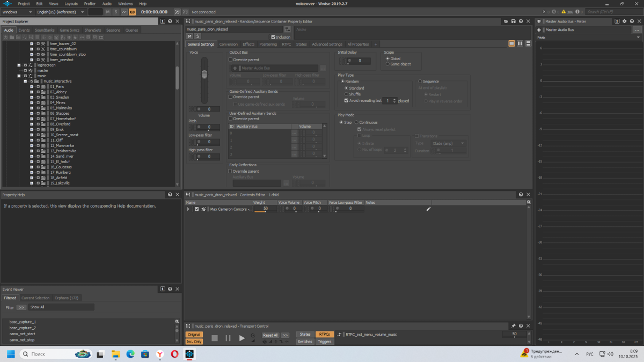Open the Peak meter type dropdown
The image size is (644, 362).
point(588,38)
